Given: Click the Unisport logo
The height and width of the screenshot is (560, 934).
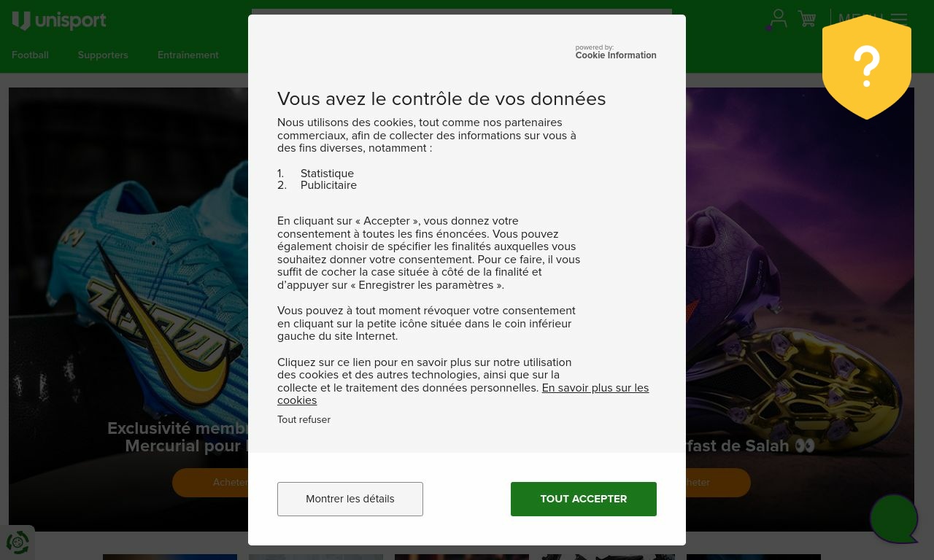Looking at the screenshot, I should (x=59, y=20).
